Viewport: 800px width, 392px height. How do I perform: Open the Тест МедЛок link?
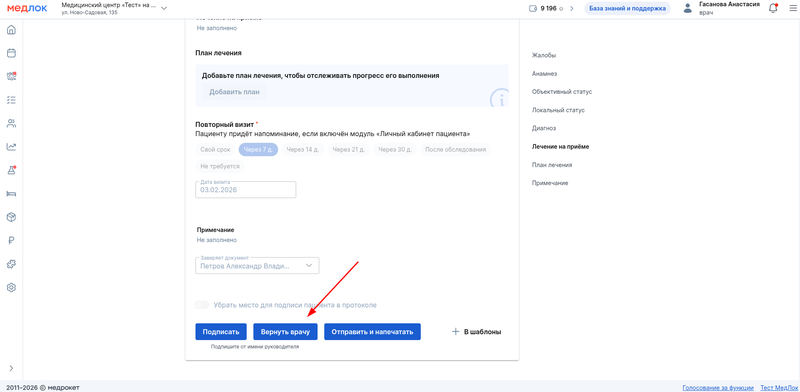pos(780,387)
